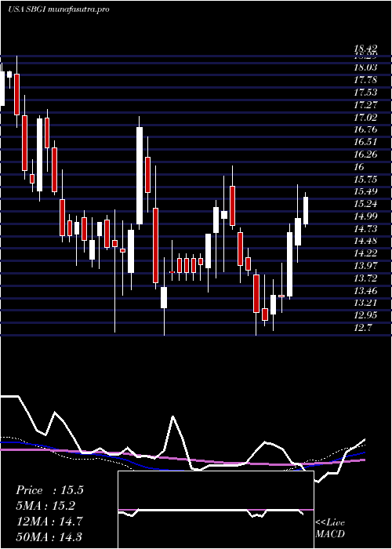Click the 15.75 price axis label
The width and height of the screenshot is (392, 549).
(x=365, y=179)
